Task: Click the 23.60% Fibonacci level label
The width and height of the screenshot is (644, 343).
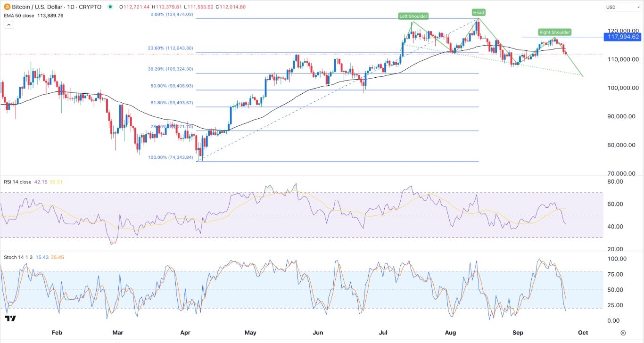Action: (x=172, y=48)
